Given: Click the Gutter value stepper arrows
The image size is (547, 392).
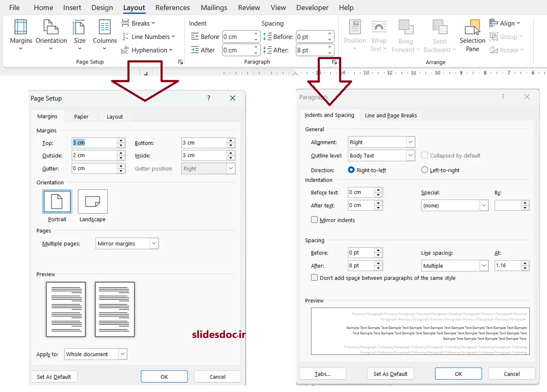Looking at the screenshot, I should point(121,168).
